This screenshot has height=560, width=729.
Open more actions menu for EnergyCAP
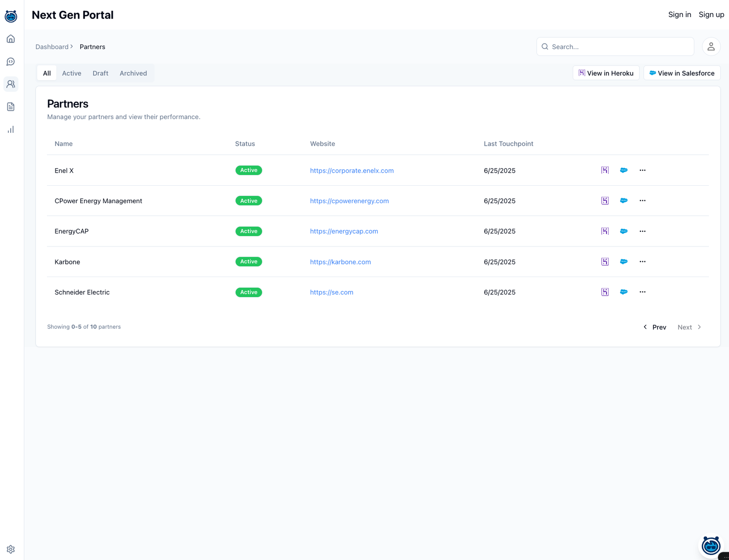[x=642, y=231]
